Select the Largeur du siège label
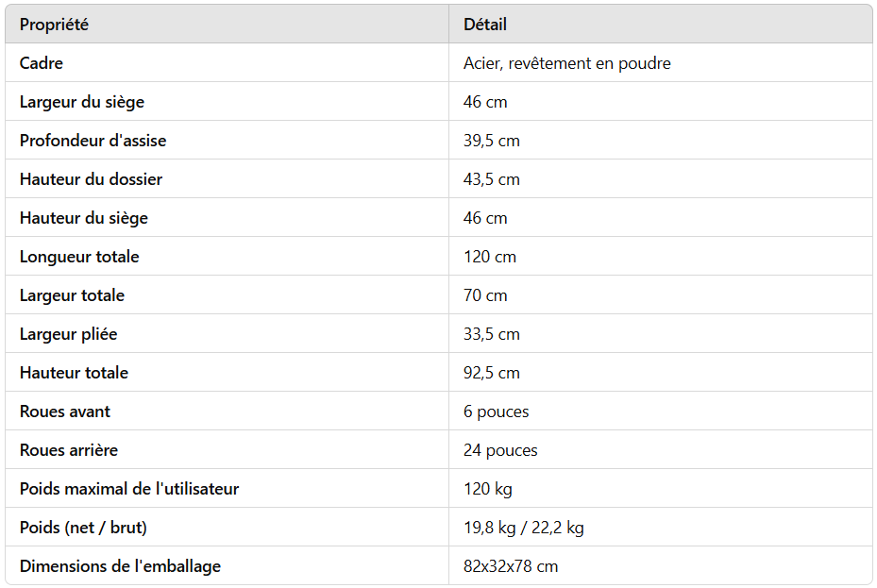This screenshot has width=877, height=588. (82, 102)
